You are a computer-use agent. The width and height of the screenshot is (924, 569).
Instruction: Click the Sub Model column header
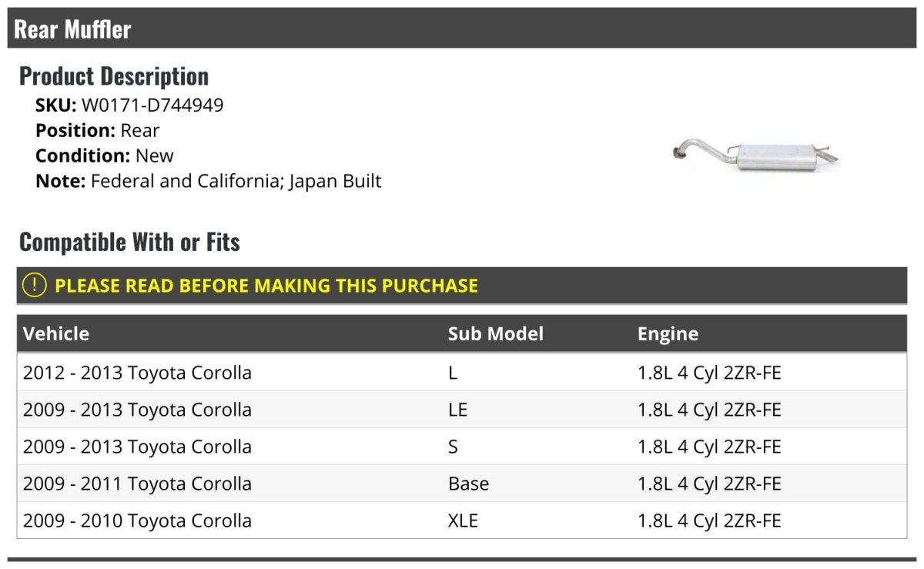point(495,334)
